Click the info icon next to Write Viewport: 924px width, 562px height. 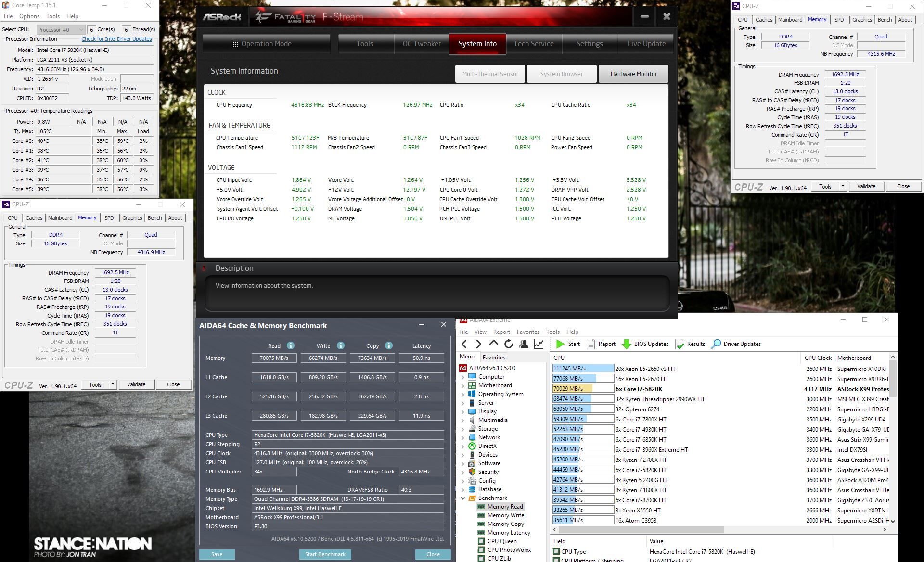tap(341, 345)
